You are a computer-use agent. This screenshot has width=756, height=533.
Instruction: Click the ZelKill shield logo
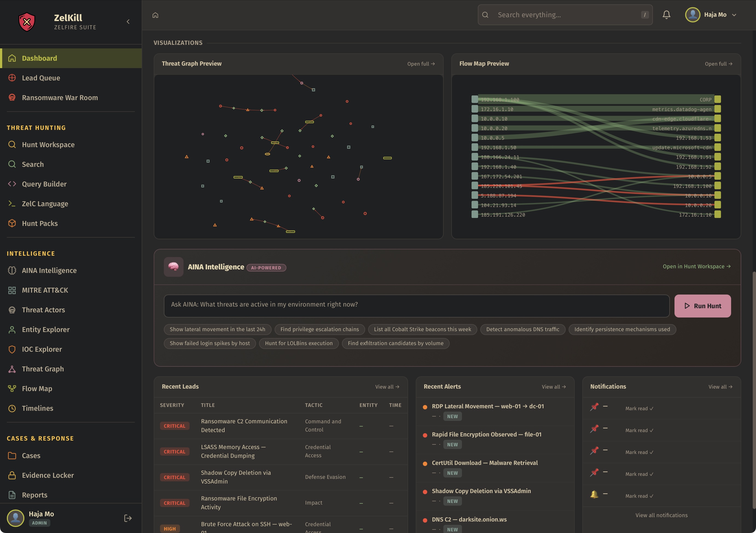pos(27,22)
